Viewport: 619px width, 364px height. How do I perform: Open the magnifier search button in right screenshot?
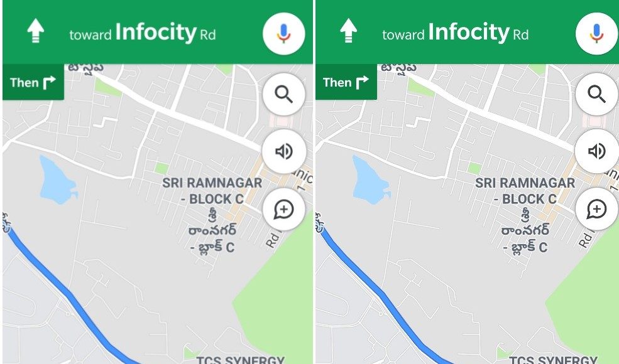click(x=596, y=94)
